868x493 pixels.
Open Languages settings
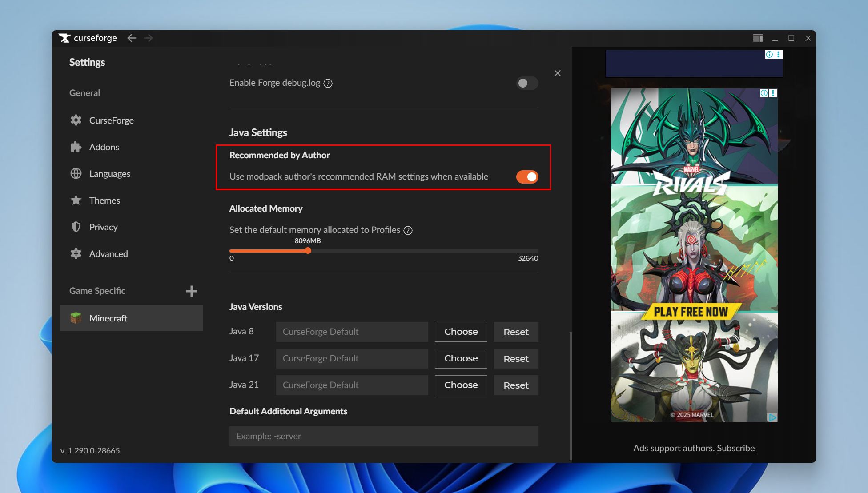(132, 174)
